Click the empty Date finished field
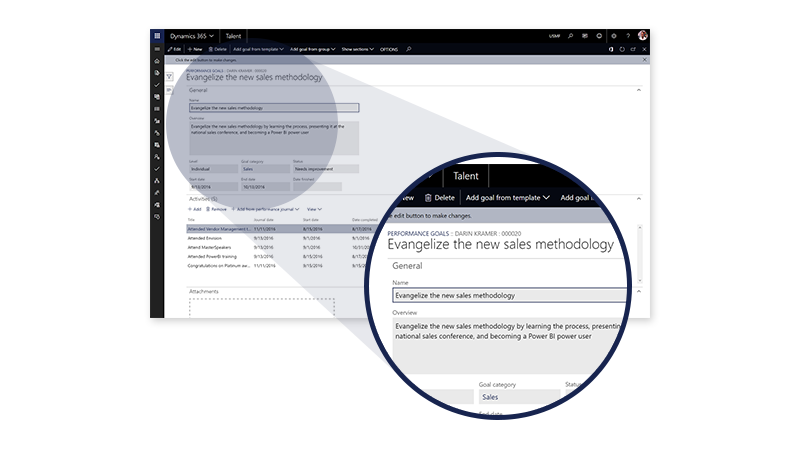The height and width of the screenshot is (450, 800). pyautogui.click(x=317, y=187)
